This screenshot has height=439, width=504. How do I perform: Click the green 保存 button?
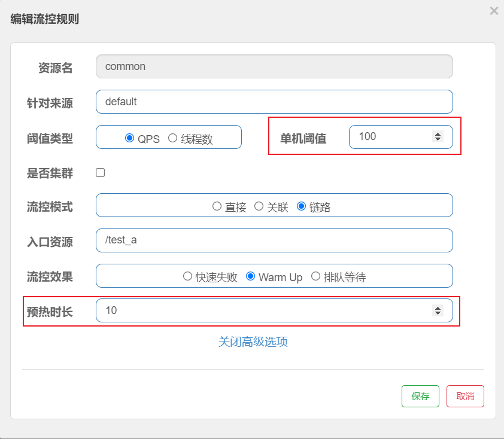pos(420,397)
